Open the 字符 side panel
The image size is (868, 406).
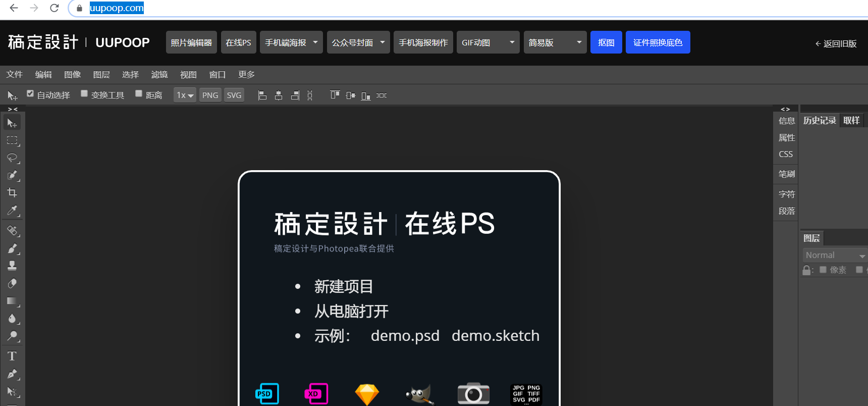786,194
